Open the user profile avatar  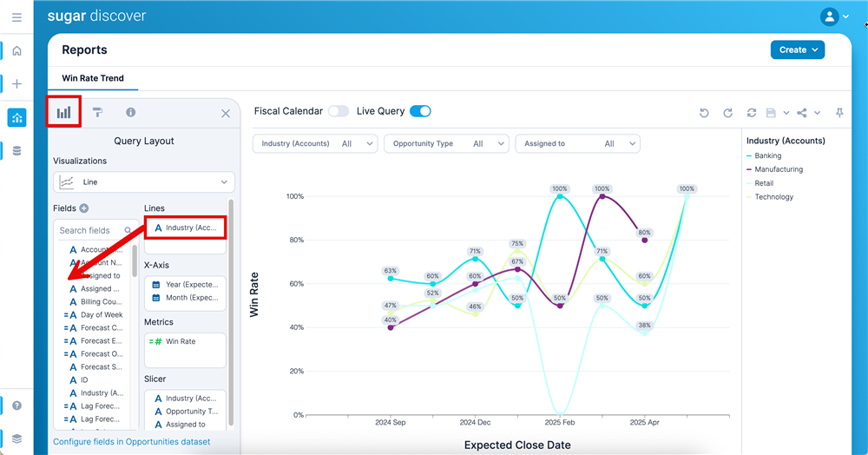(829, 16)
